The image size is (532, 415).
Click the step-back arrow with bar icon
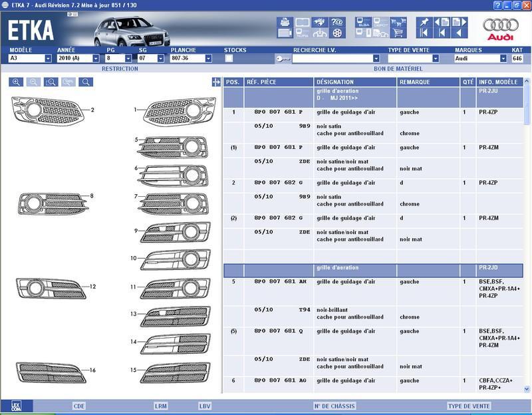(x=442, y=33)
